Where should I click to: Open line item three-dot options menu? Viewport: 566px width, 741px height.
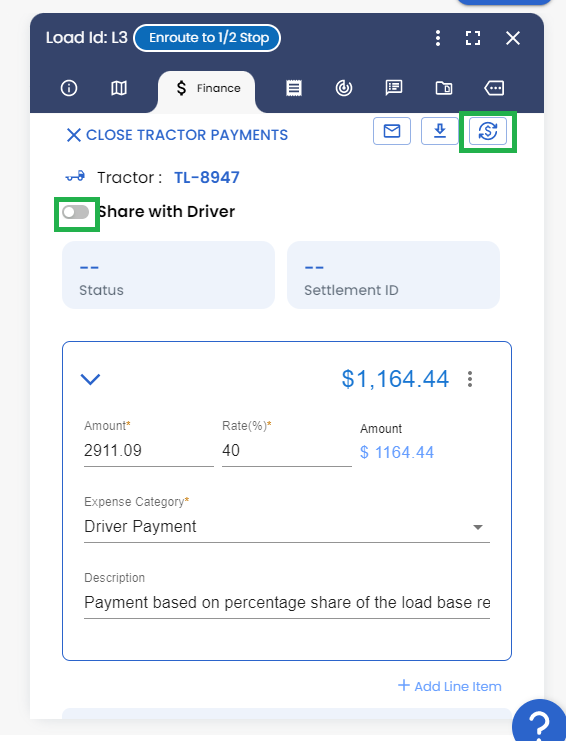click(x=470, y=379)
